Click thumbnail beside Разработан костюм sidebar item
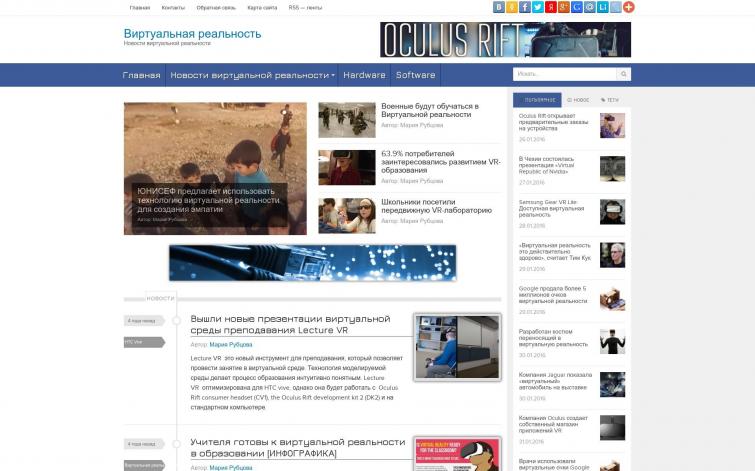Viewport: 755px width, 471px height. pyautogui.click(x=612, y=341)
